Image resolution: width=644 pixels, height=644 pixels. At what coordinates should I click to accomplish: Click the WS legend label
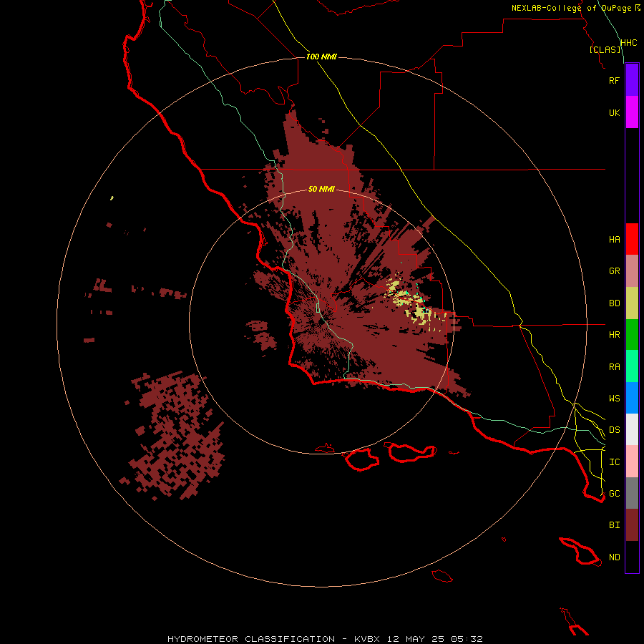click(x=614, y=399)
